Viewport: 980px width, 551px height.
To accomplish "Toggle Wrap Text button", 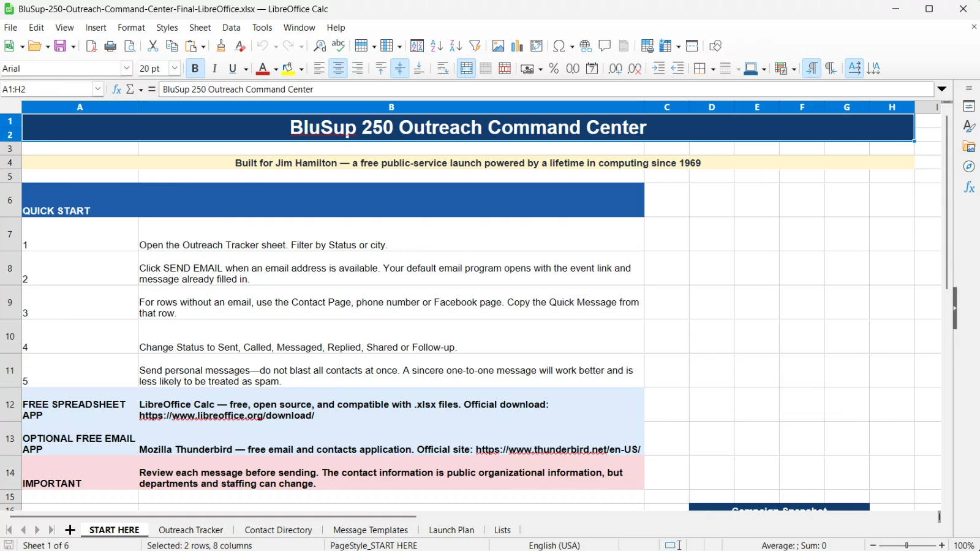I will (443, 69).
